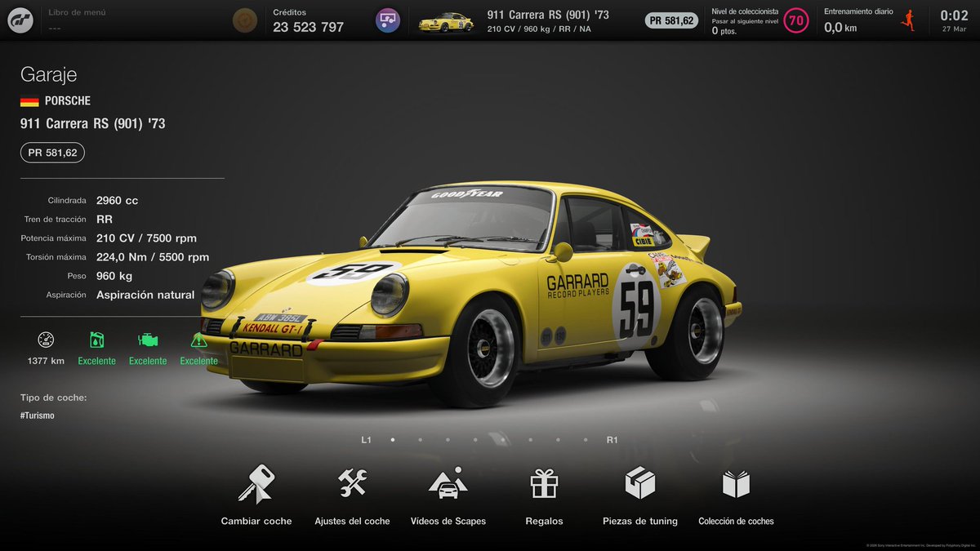The height and width of the screenshot is (551, 980).
Task: Select the Cambiar coche label
Action: (256, 521)
